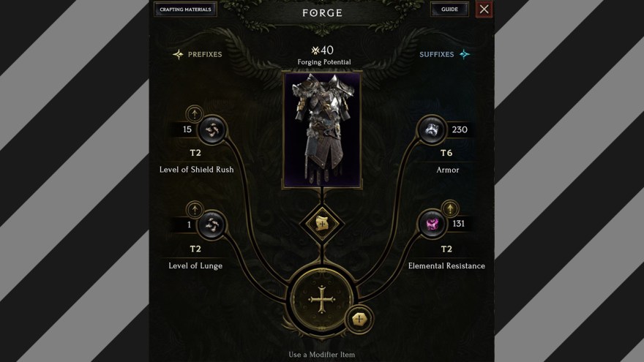
Task: Open the Crafting Materials panel
Action: [x=185, y=9]
